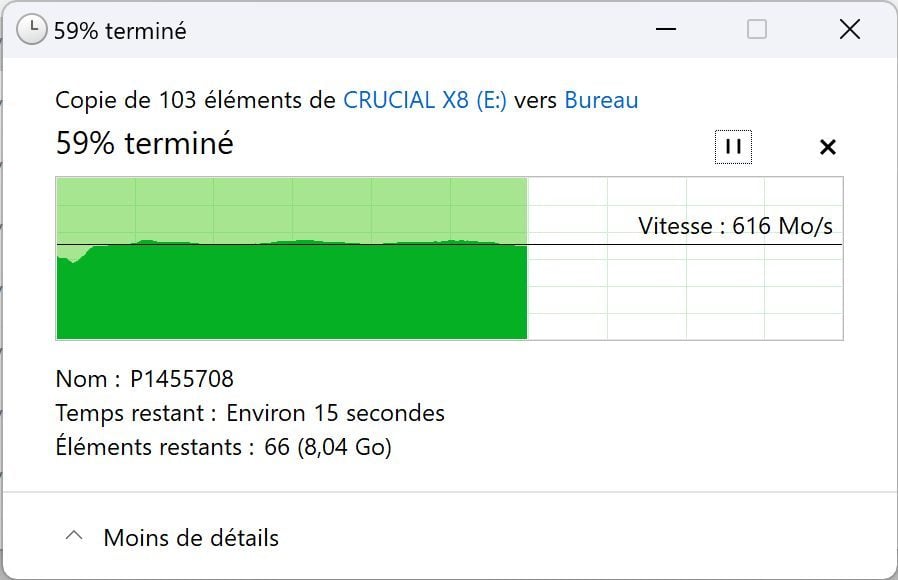This screenshot has height=580, width=898.
Task: Click the large "59% terminé" heading
Action: tap(145, 144)
